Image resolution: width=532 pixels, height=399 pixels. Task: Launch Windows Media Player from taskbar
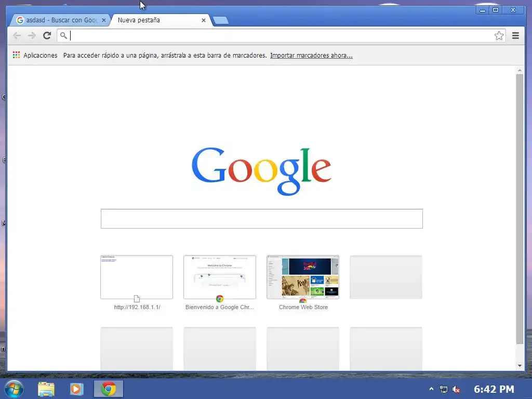click(x=76, y=389)
